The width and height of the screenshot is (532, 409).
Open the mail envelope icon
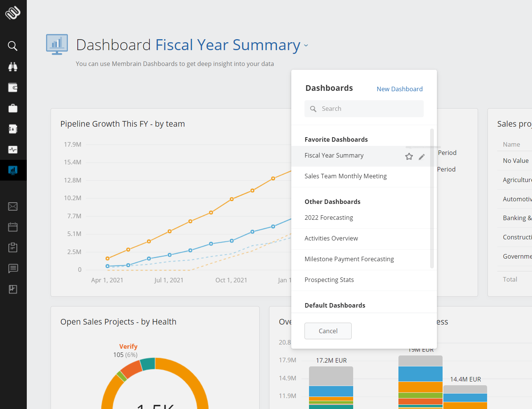[x=13, y=207]
